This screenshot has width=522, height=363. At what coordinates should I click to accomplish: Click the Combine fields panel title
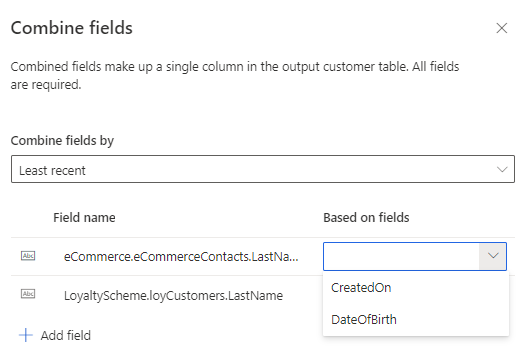tap(72, 28)
